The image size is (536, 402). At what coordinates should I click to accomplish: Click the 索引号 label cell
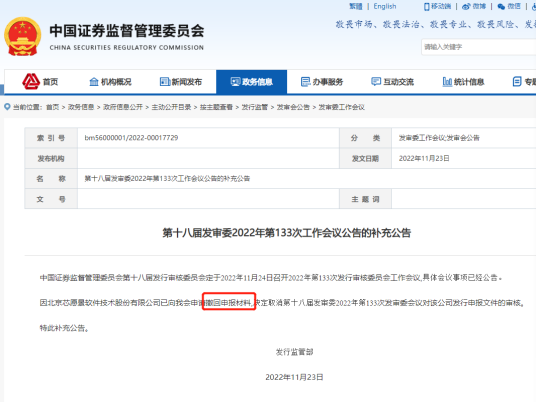click(51, 138)
